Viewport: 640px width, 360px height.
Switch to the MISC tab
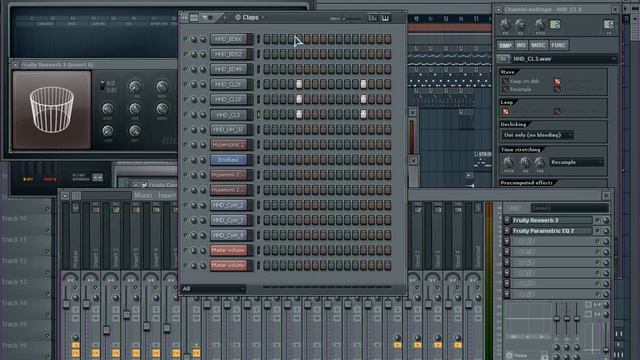coord(538,45)
